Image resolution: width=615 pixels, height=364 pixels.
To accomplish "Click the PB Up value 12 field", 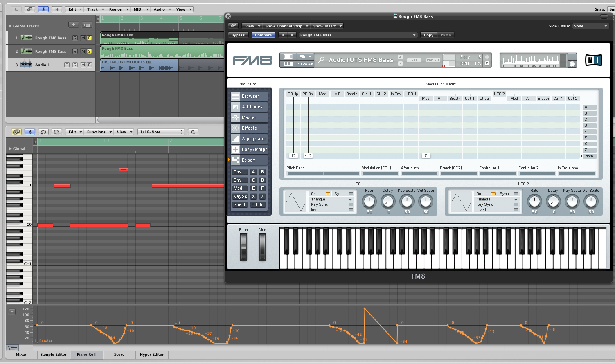I will pos(293,156).
